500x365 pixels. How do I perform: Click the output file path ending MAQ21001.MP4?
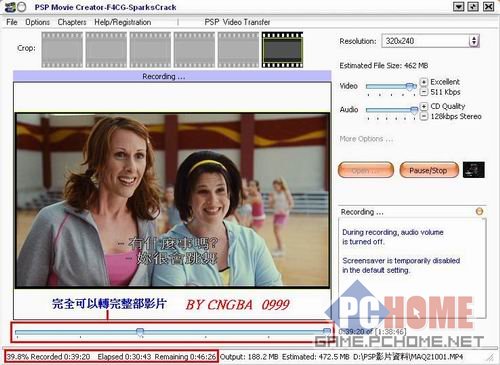(x=408, y=357)
